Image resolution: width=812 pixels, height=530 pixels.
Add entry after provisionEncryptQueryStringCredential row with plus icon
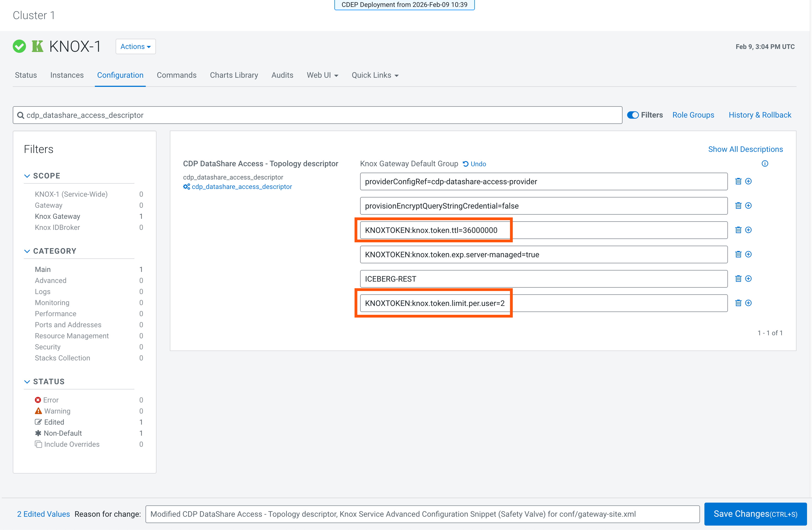coord(748,206)
